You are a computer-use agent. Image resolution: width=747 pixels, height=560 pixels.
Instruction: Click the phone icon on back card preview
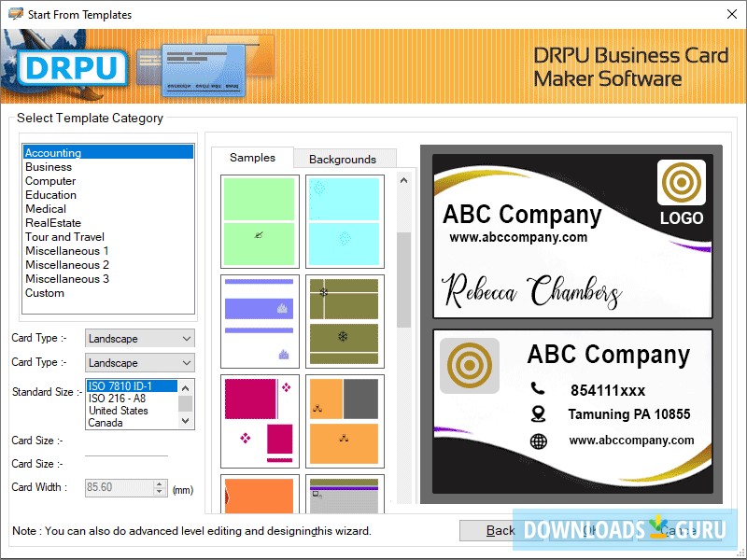point(538,388)
